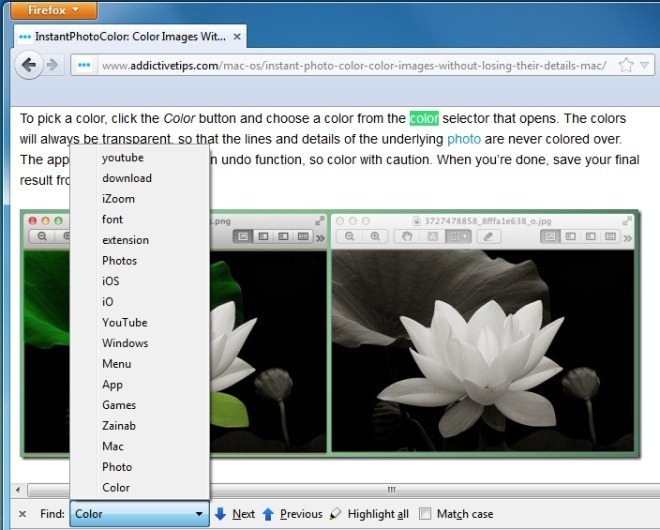This screenshot has width=660, height=530.
Task: Click the green highlighted 'color' word
Action: 424,118
